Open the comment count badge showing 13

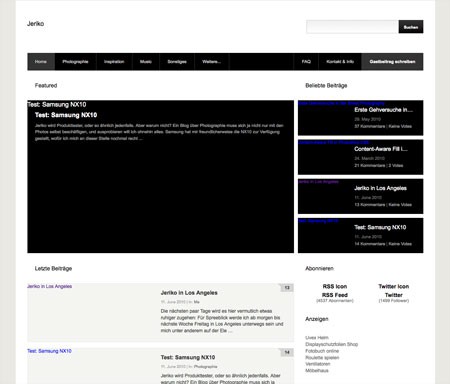pyautogui.click(x=287, y=288)
